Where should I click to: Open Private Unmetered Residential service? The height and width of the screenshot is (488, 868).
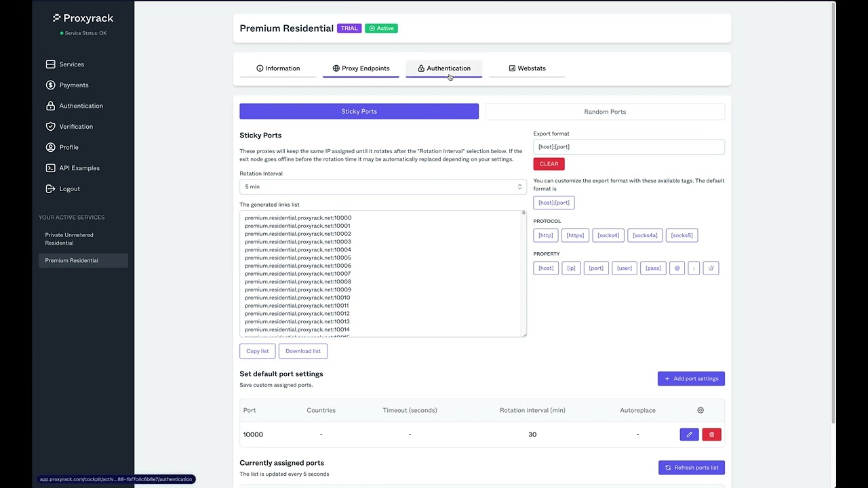point(69,239)
